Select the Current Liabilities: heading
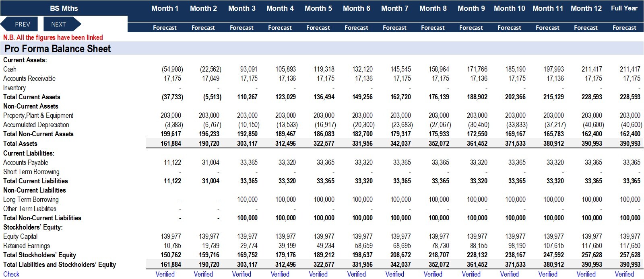Screen dimensions: 644x279 coord(29,153)
